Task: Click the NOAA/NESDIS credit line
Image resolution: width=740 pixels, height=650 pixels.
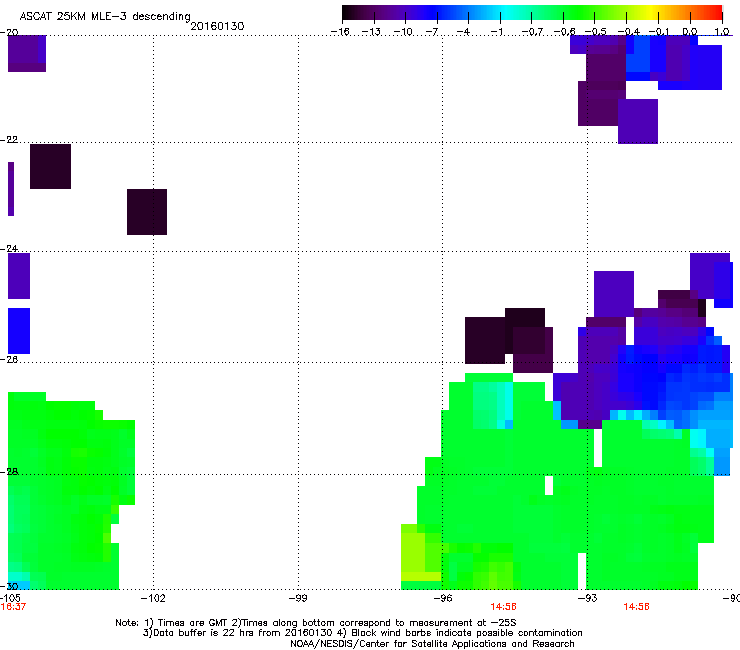Action: pyautogui.click(x=432, y=643)
